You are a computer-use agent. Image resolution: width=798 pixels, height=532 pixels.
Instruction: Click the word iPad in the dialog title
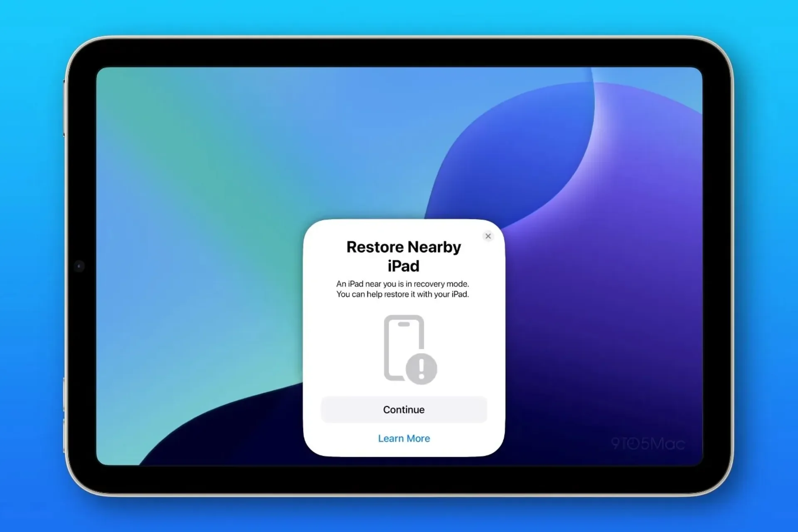pyautogui.click(x=403, y=266)
